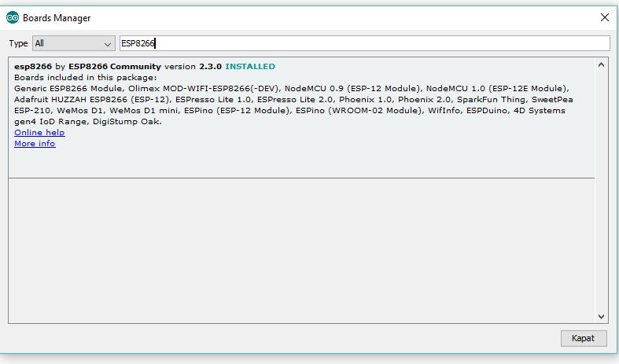Viewport: 619px width, 364px height.
Task: Click the Type label beside dropdown
Action: click(19, 44)
